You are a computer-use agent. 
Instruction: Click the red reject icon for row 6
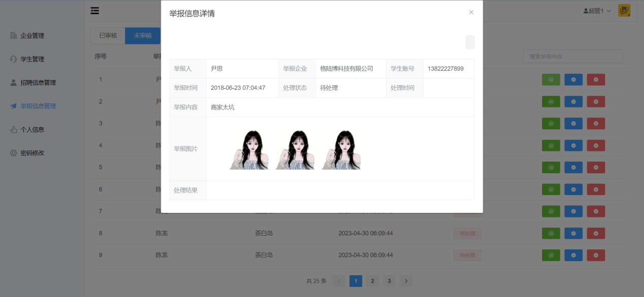coord(596,190)
